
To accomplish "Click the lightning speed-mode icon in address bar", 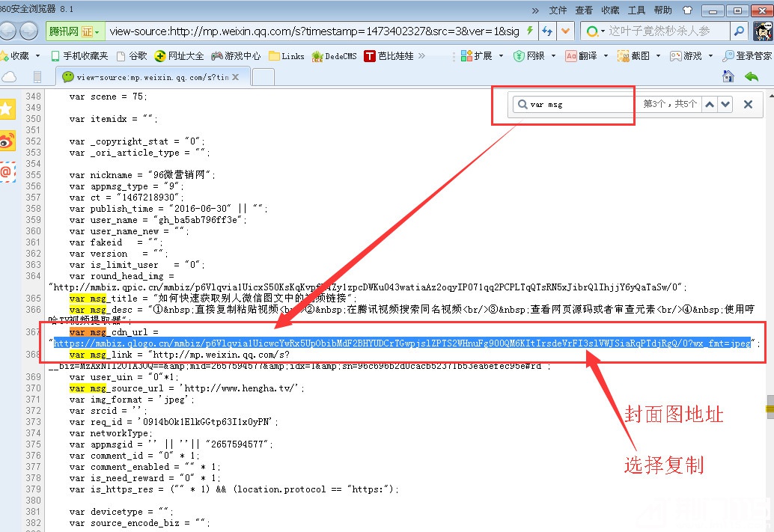I will tap(530, 31).
